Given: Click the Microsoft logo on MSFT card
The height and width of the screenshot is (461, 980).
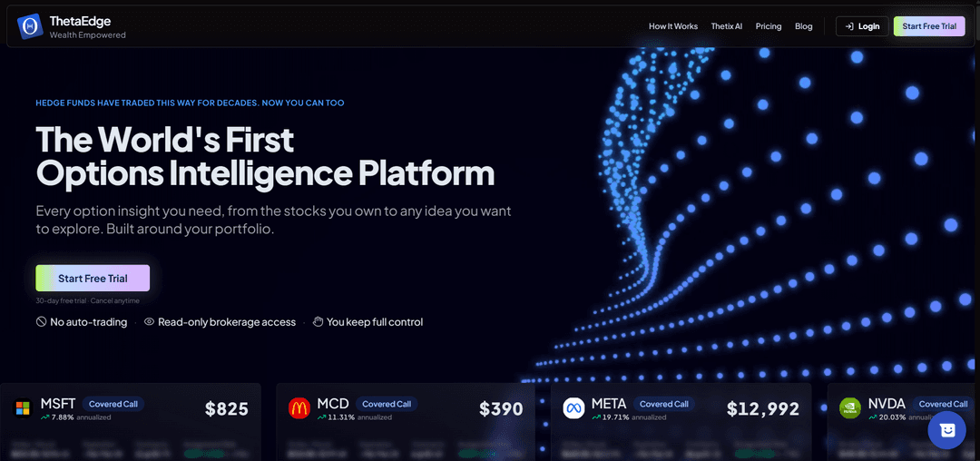Looking at the screenshot, I should coord(23,409).
